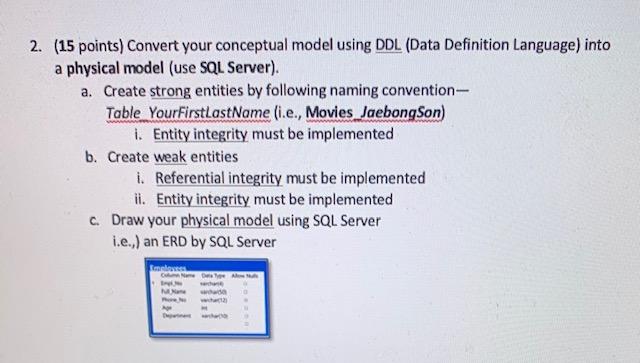Image resolution: width=640 pixels, height=363 pixels.
Task: Click "Entity integrity" under item a
Action: (200, 134)
